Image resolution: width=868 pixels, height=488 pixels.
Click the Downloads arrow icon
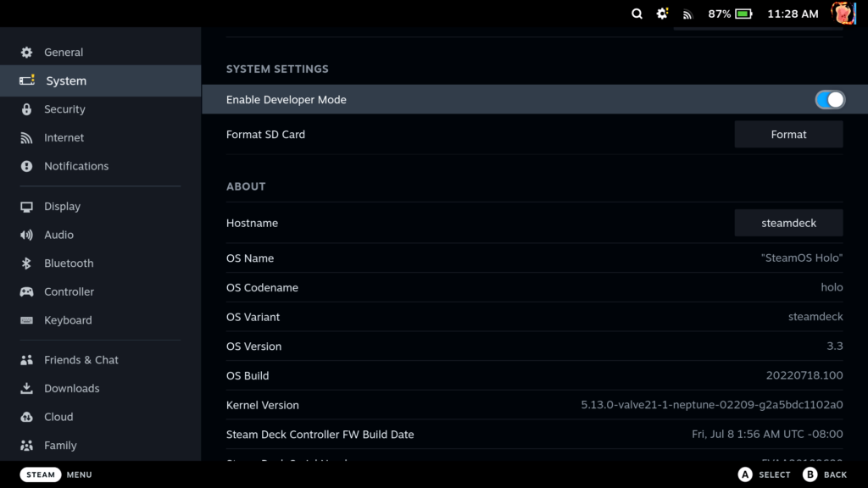click(27, 389)
